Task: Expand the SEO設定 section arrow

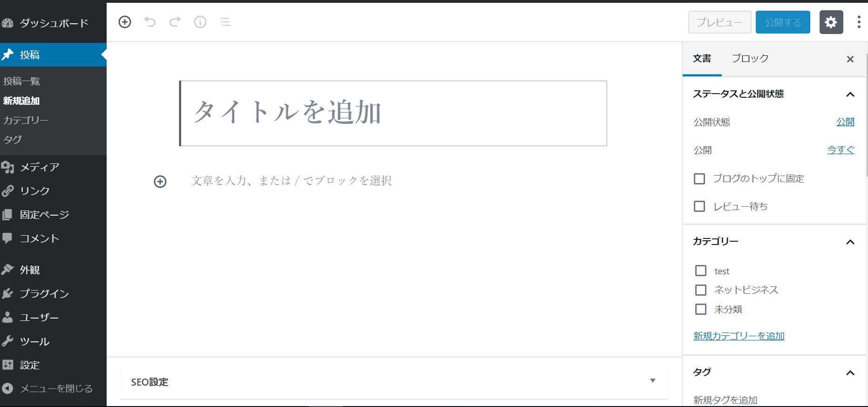Action: click(x=652, y=381)
